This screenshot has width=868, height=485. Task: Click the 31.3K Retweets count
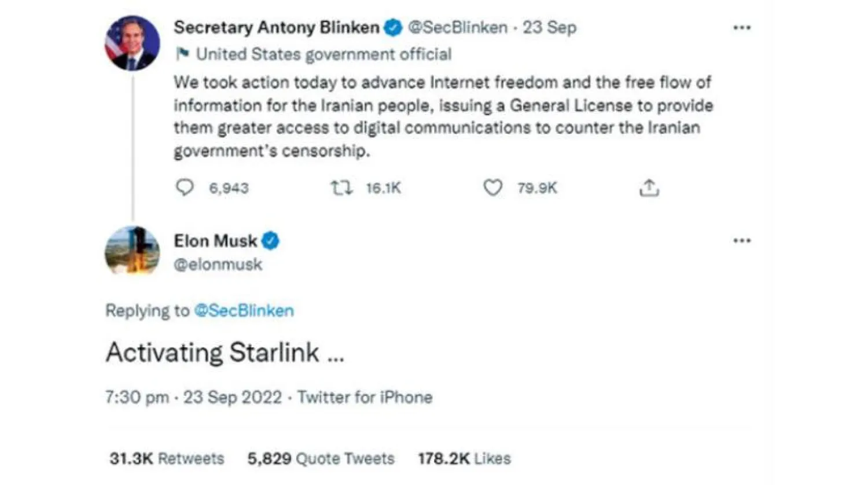coord(167,458)
